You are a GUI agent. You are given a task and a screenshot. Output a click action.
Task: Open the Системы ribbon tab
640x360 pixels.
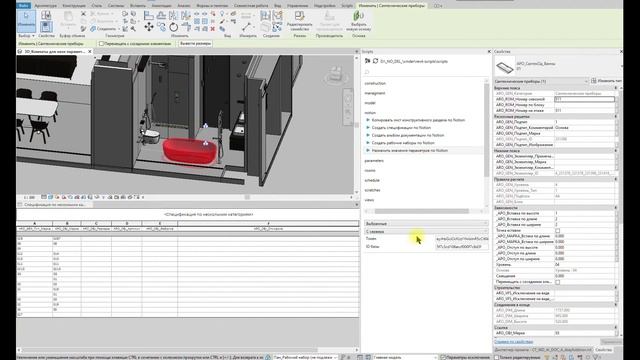[116, 6]
